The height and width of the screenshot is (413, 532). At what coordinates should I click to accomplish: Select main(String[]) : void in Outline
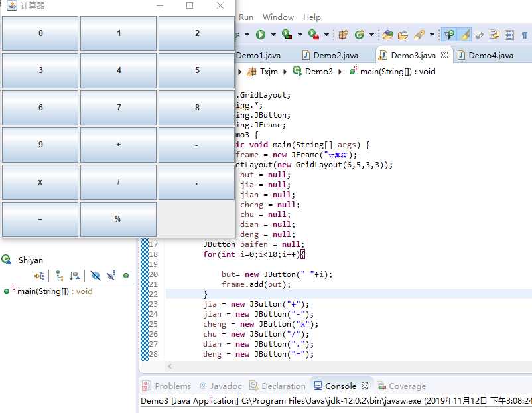[48, 291]
